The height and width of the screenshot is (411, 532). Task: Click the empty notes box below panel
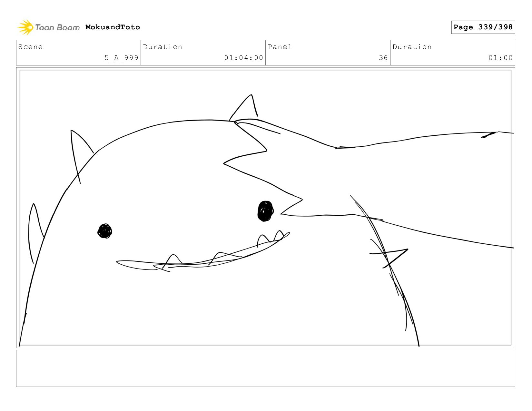click(x=266, y=368)
